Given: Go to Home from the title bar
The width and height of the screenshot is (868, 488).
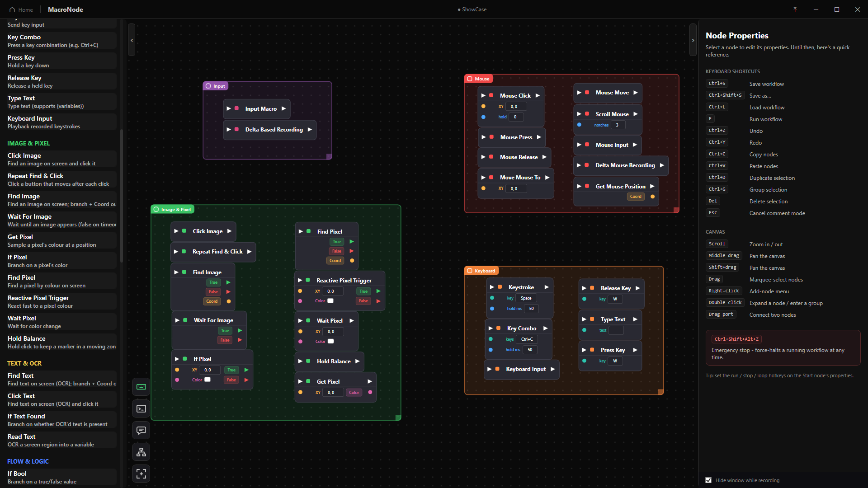Looking at the screenshot, I should 21,9.
